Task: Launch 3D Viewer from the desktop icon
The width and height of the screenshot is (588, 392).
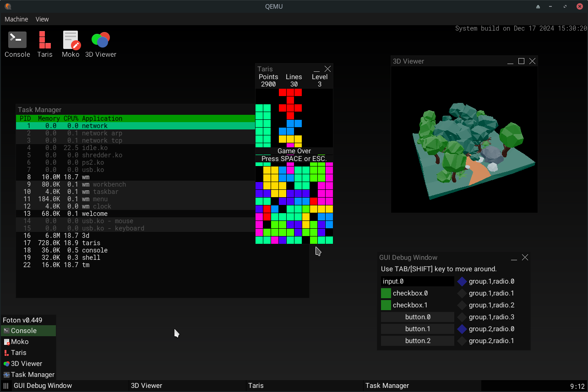Action: pyautogui.click(x=101, y=44)
